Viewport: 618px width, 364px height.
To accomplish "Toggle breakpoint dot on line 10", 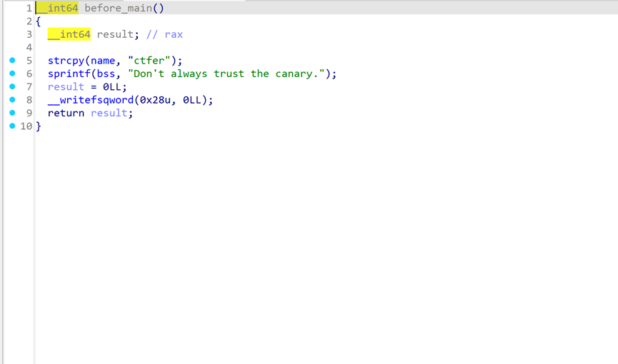I will point(12,126).
